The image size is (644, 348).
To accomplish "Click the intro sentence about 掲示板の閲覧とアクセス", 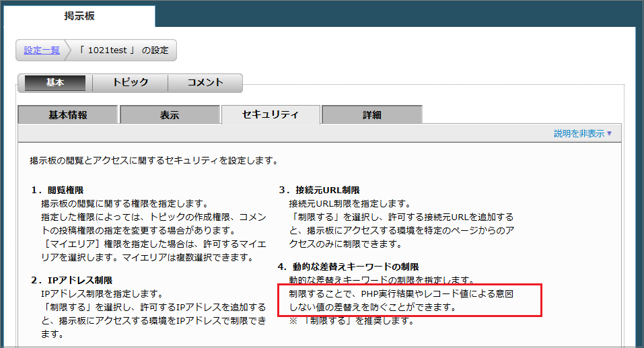I will [x=154, y=162].
